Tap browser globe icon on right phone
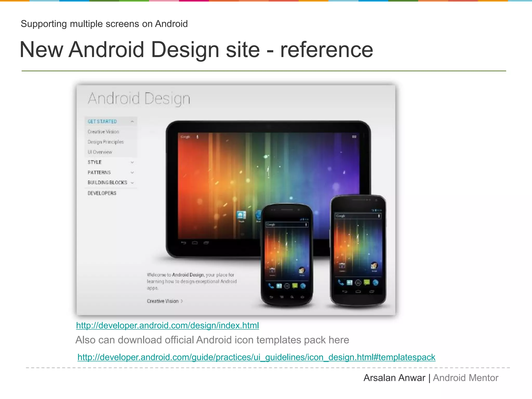The height and width of the screenshot is (399, 532). (375, 282)
